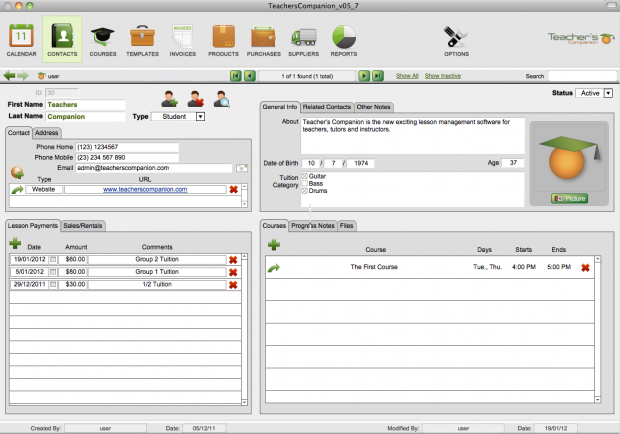The width and height of the screenshot is (620, 434).
Task: Click the Phone Mobile field
Action: pos(127,157)
